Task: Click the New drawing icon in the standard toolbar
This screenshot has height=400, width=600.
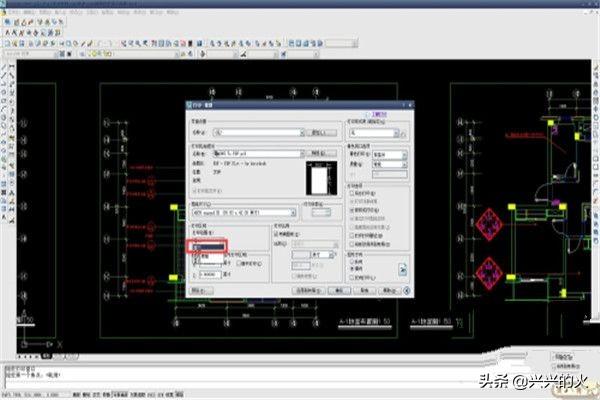Action: (7, 44)
